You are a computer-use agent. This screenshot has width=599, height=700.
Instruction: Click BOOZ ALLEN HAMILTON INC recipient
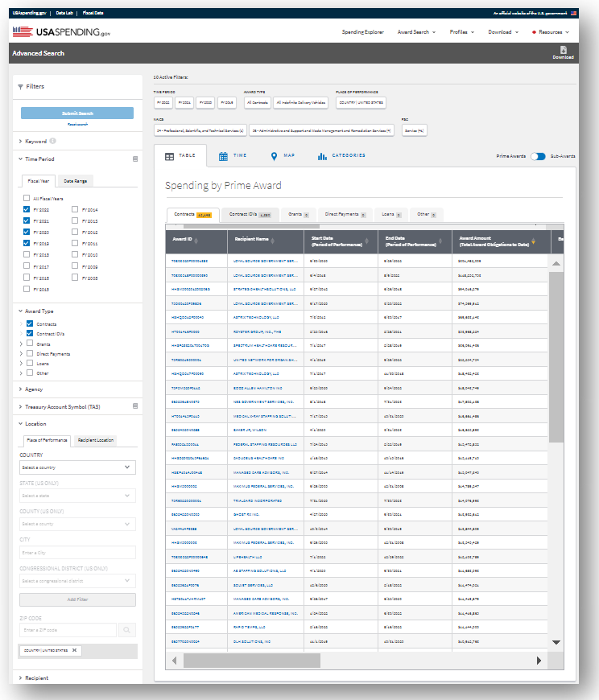coord(258,388)
